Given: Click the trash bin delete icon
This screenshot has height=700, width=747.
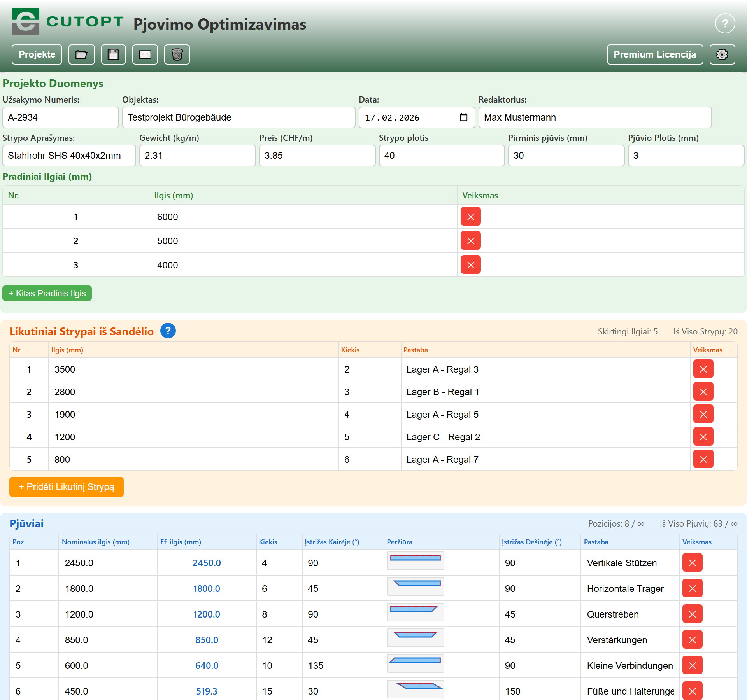Looking at the screenshot, I should [177, 54].
